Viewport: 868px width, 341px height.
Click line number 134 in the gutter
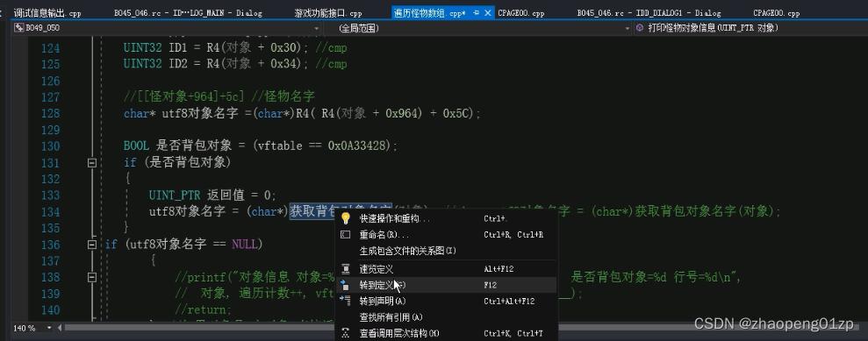pyautogui.click(x=50, y=211)
